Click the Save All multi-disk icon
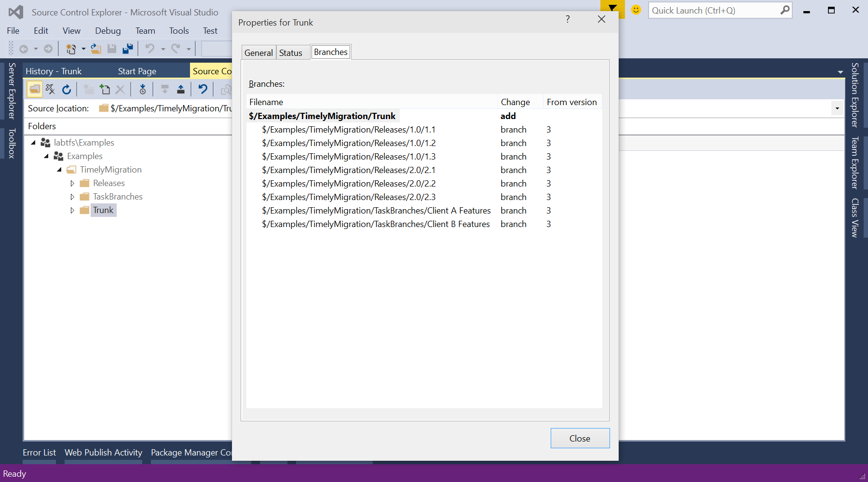This screenshot has height=482, width=868. [128, 49]
